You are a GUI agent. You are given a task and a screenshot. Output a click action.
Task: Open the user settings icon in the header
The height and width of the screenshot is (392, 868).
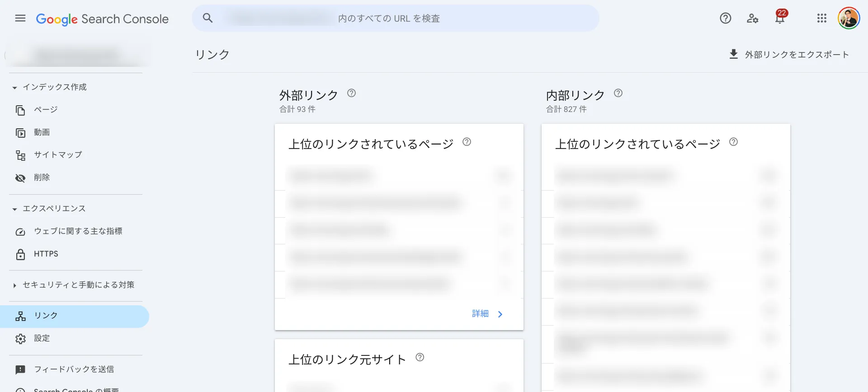[x=752, y=19]
